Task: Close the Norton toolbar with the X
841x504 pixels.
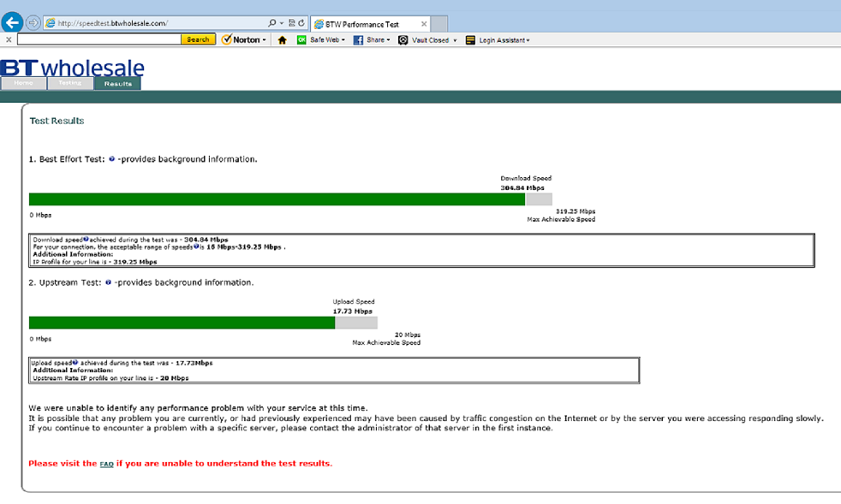Action: [x=9, y=39]
